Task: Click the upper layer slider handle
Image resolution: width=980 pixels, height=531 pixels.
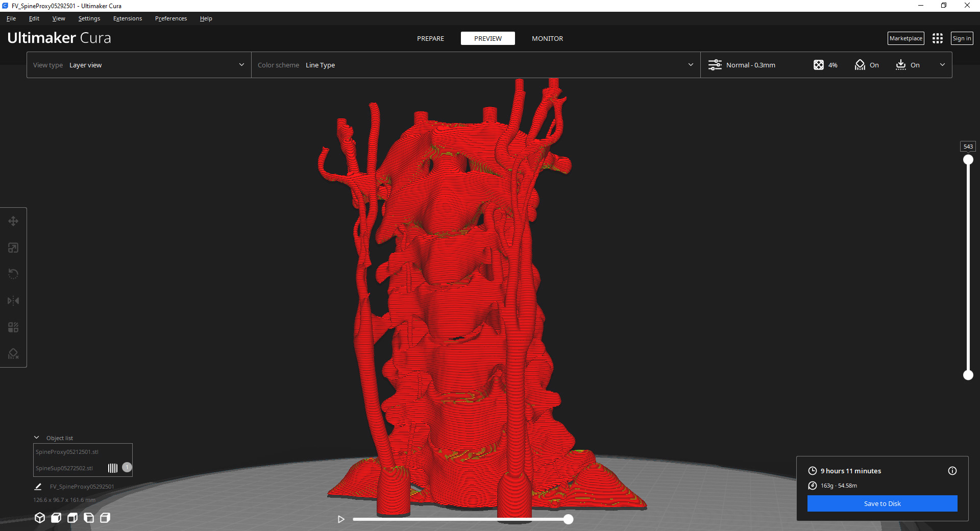Action: tap(968, 160)
